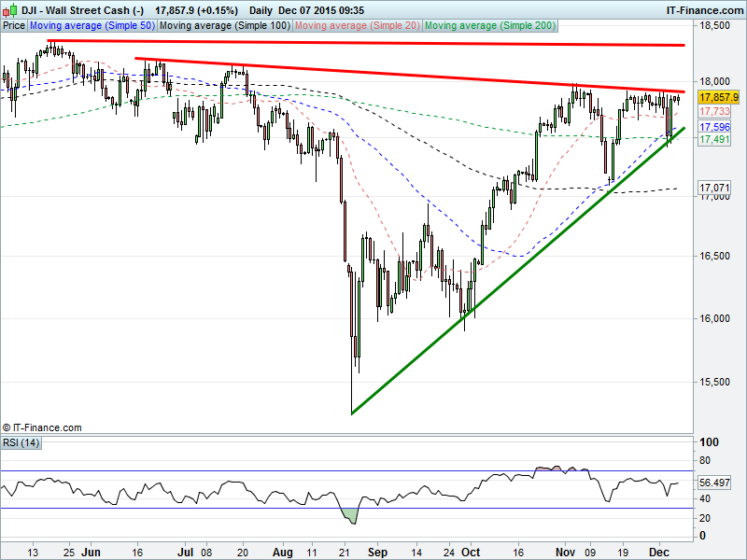
Task: Click the green 17,491 moving average tag
Action: pyautogui.click(x=715, y=139)
